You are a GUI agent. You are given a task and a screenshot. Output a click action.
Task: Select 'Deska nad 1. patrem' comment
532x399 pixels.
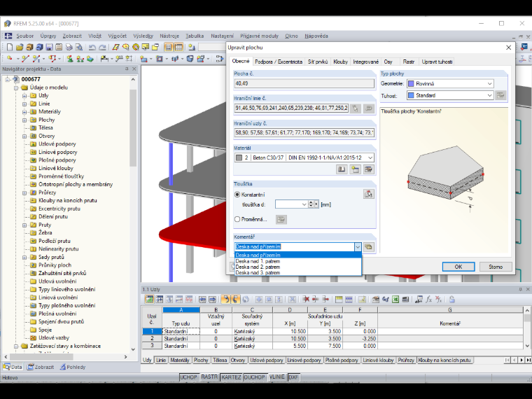298,261
